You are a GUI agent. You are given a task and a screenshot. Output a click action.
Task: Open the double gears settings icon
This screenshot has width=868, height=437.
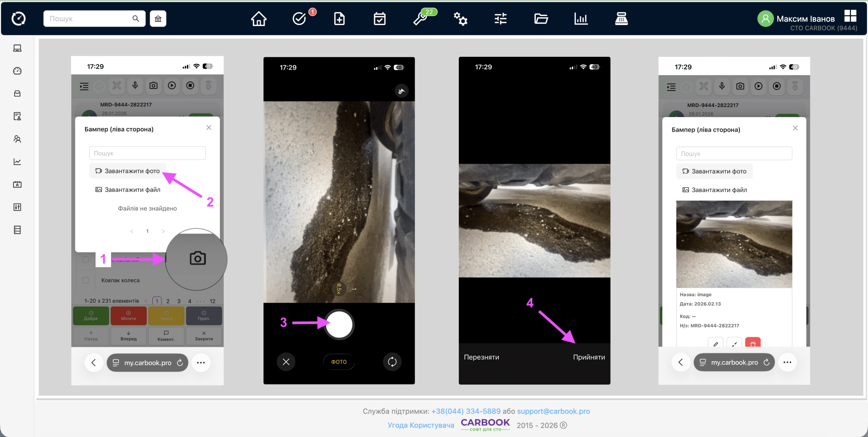click(x=460, y=19)
